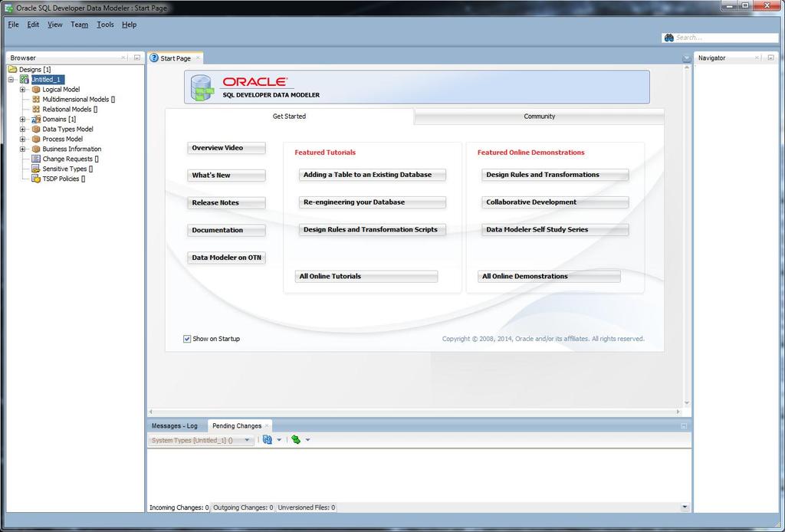The width and height of the screenshot is (785, 532).
Task: Open Adding a Table to an Existing Database tutorial
Action: pos(372,175)
